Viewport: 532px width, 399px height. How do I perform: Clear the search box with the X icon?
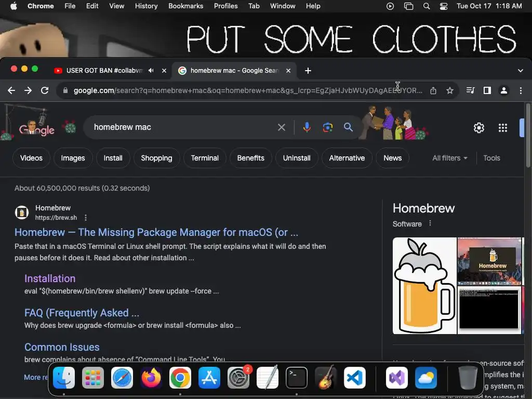click(282, 127)
